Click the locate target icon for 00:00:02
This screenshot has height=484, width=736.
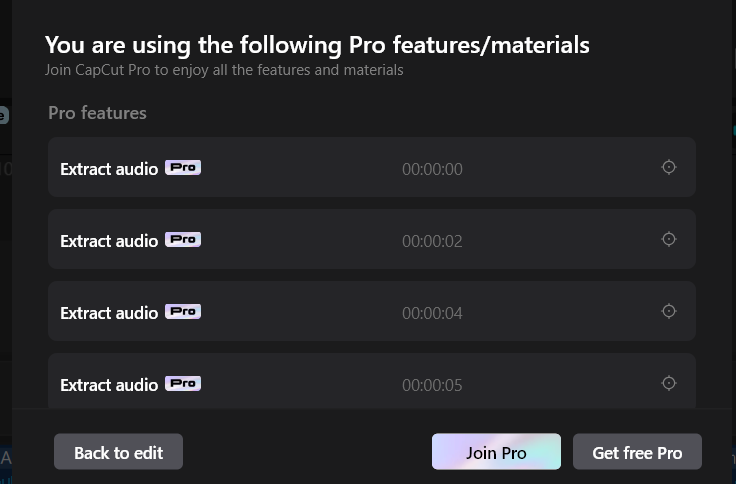point(668,239)
